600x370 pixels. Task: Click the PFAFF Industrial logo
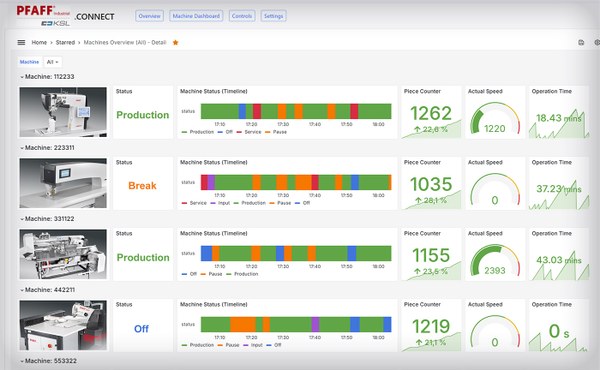(x=43, y=16)
